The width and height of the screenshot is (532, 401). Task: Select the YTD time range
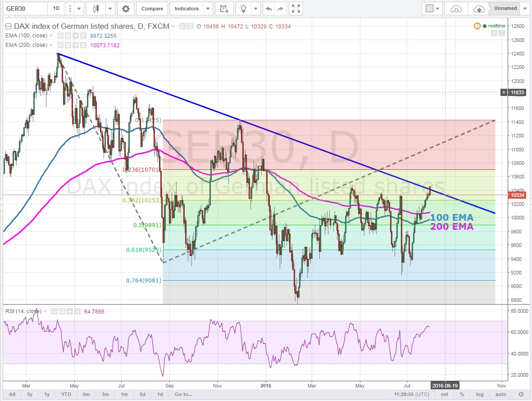click(67, 394)
